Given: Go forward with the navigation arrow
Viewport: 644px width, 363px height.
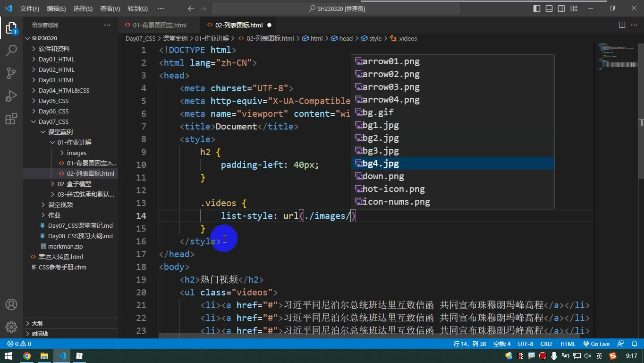Looking at the screenshot, I should click(203, 9).
